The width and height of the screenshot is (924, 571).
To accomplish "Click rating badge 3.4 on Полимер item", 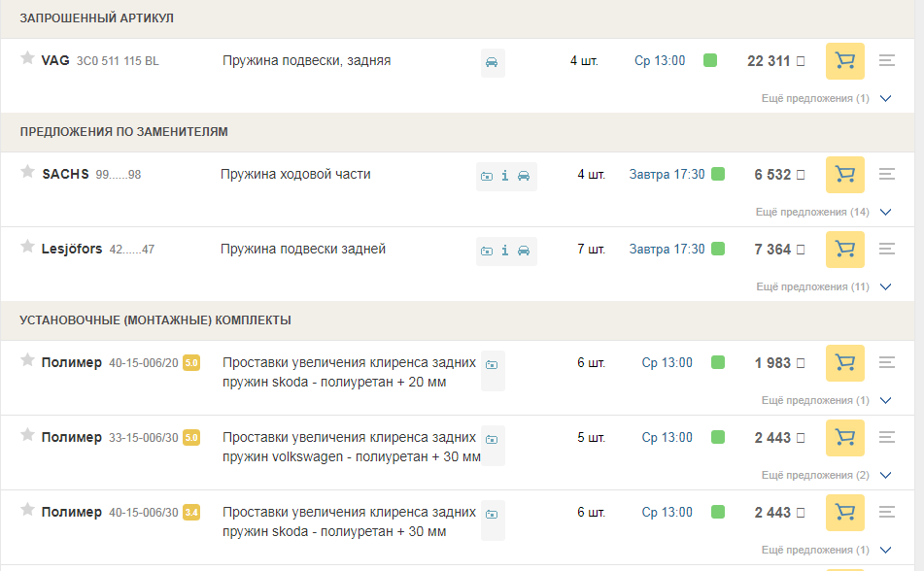I will [191, 513].
